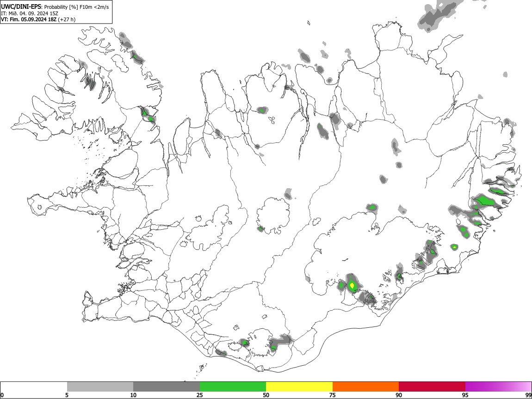532x399 pixels.
Task: Click the green 25-50 percent legend swatch
Action: (x=233, y=387)
